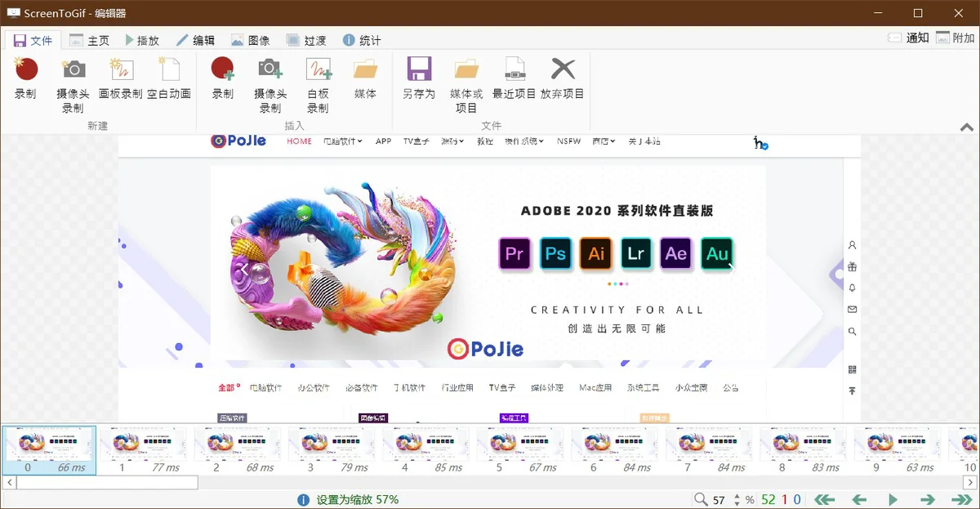The height and width of the screenshot is (509, 980).
Task: Switch to the 主页 tab
Action: (89, 40)
